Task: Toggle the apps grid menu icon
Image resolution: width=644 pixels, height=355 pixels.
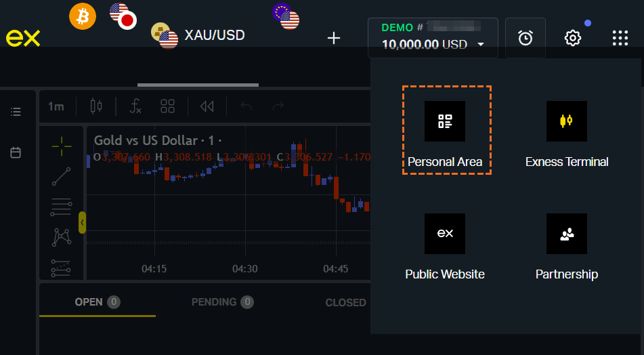Action: point(620,38)
